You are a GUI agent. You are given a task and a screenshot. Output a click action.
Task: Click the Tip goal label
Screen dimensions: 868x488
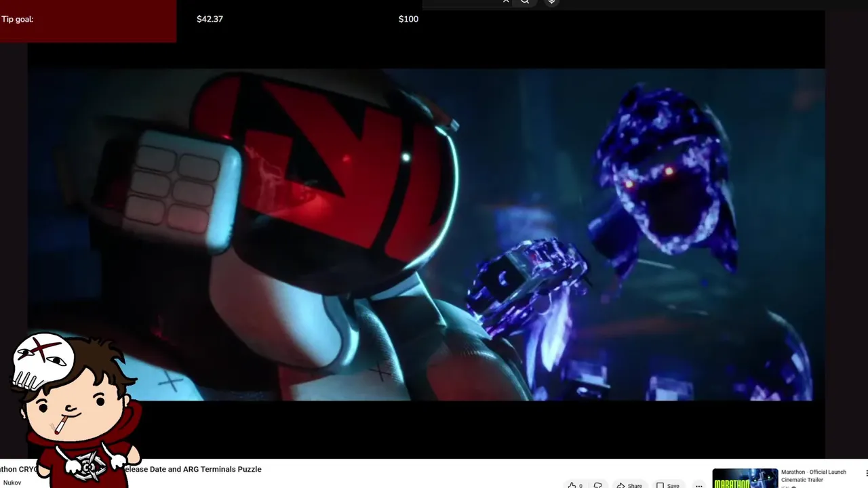click(x=17, y=19)
